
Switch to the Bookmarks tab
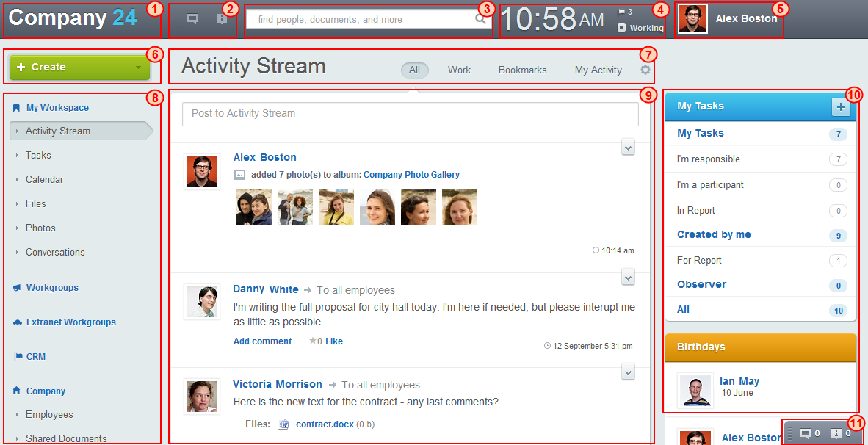(522, 70)
